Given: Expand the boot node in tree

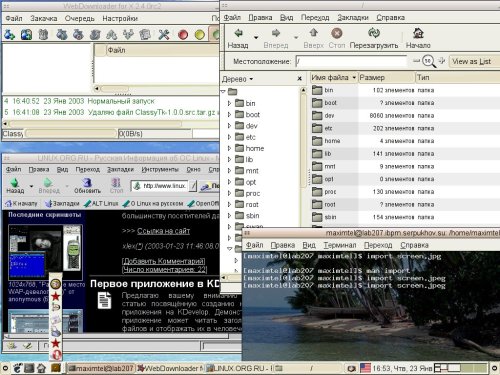Looking at the screenshot, I should (x=229, y=114).
